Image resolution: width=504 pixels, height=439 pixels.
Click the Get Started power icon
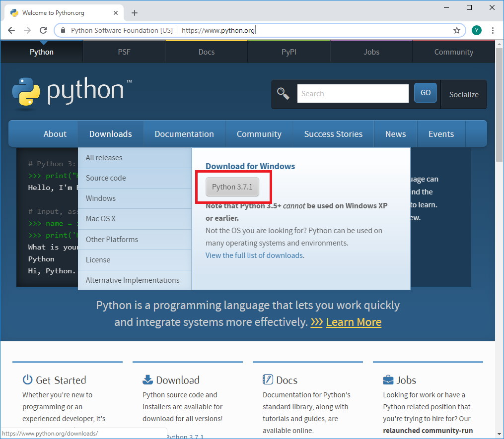(28, 379)
